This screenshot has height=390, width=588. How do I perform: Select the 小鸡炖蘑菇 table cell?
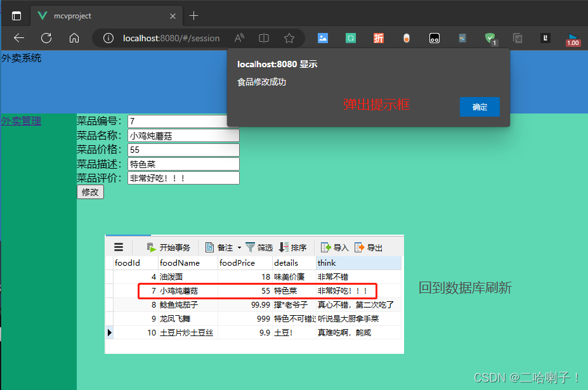pyautogui.click(x=188, y=290)
